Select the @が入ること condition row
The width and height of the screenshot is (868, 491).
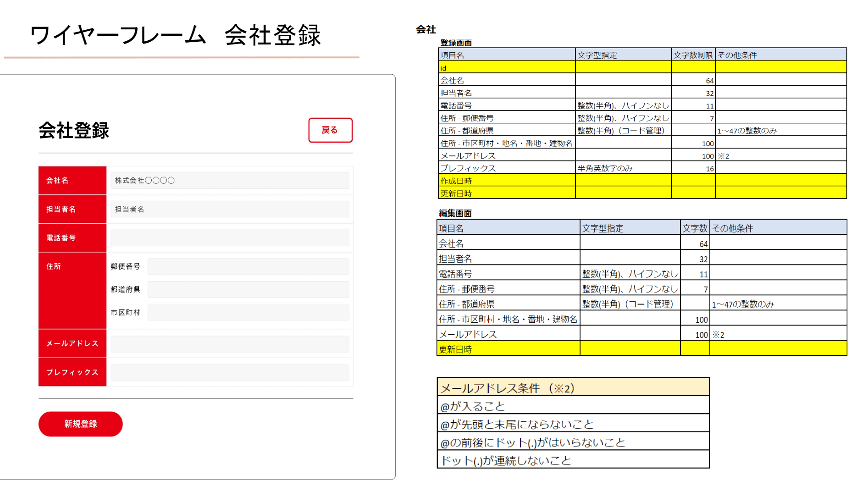[573, 405]
